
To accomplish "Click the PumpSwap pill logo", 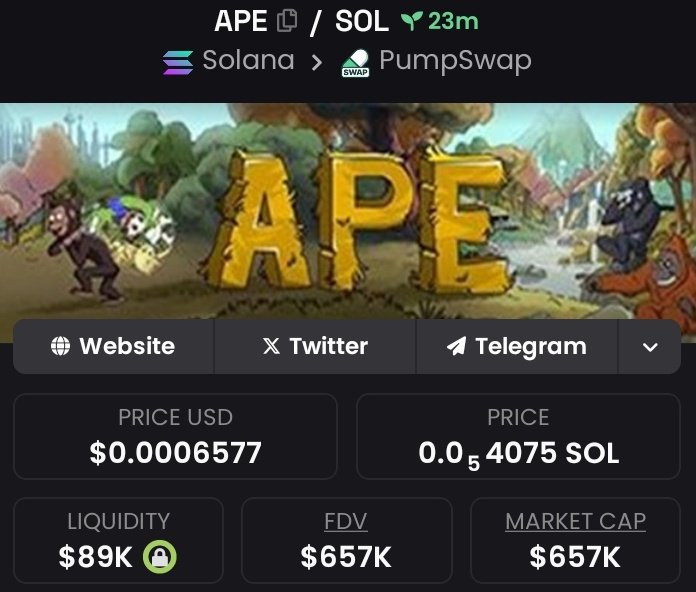I will 356,63.
